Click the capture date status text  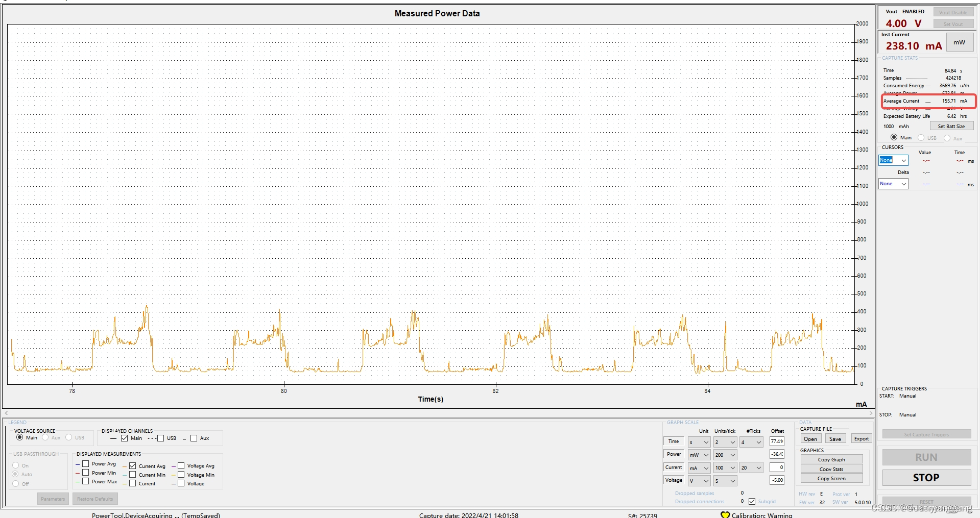click(x=468, y=515)
